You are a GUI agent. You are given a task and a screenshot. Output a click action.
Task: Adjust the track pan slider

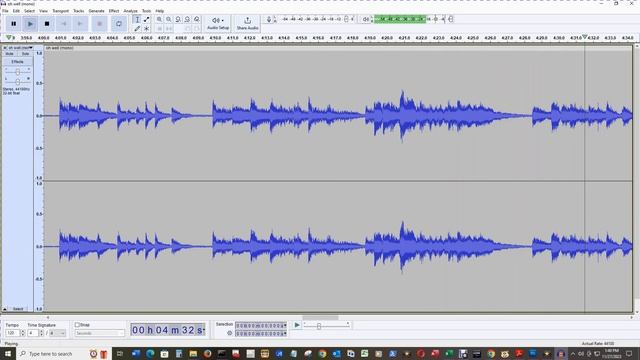pos(18,82)
